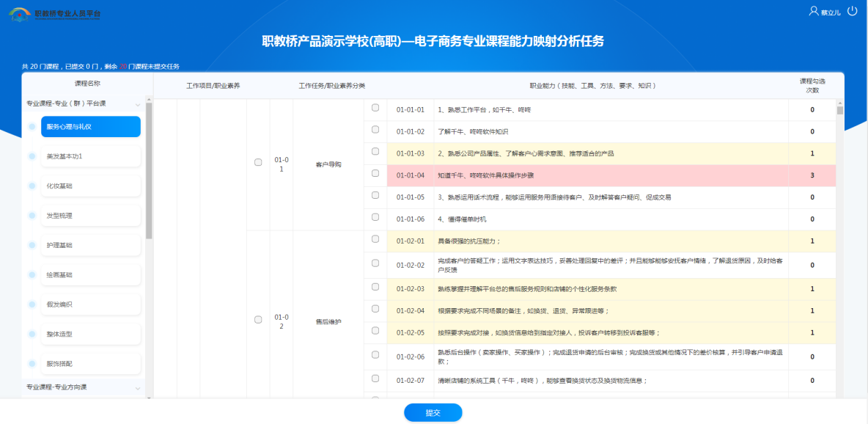Collapse the 专业课程-专业（群）平台课 group chevron

coord(138,104)
